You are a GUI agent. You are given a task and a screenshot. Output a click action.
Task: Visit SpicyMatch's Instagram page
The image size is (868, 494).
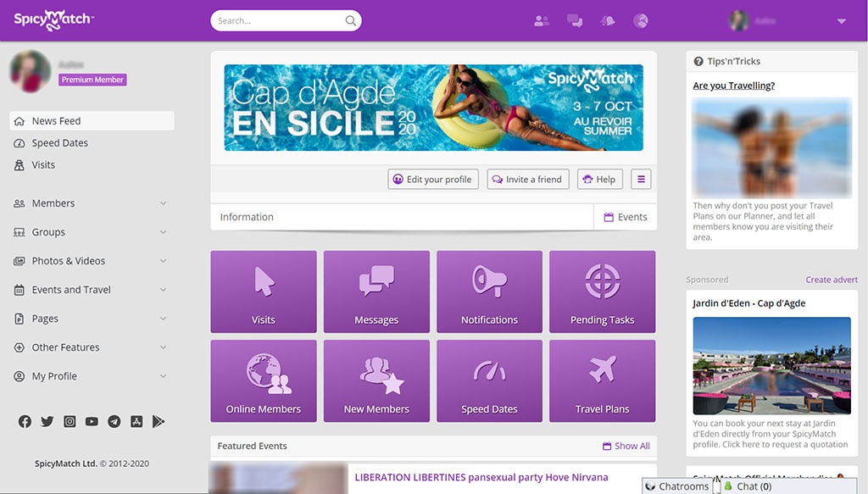[x=70, y=421]
